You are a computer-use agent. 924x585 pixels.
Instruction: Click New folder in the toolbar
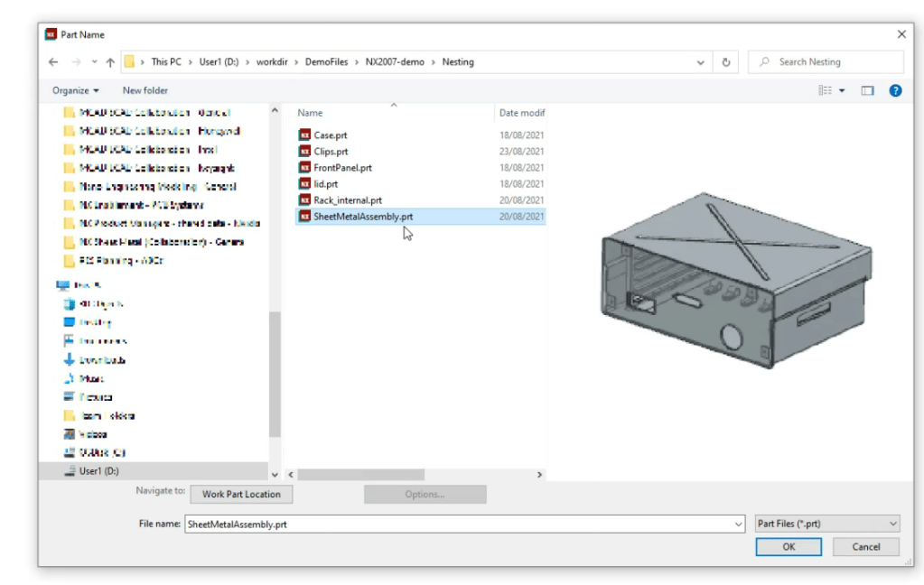click(145, 90)
